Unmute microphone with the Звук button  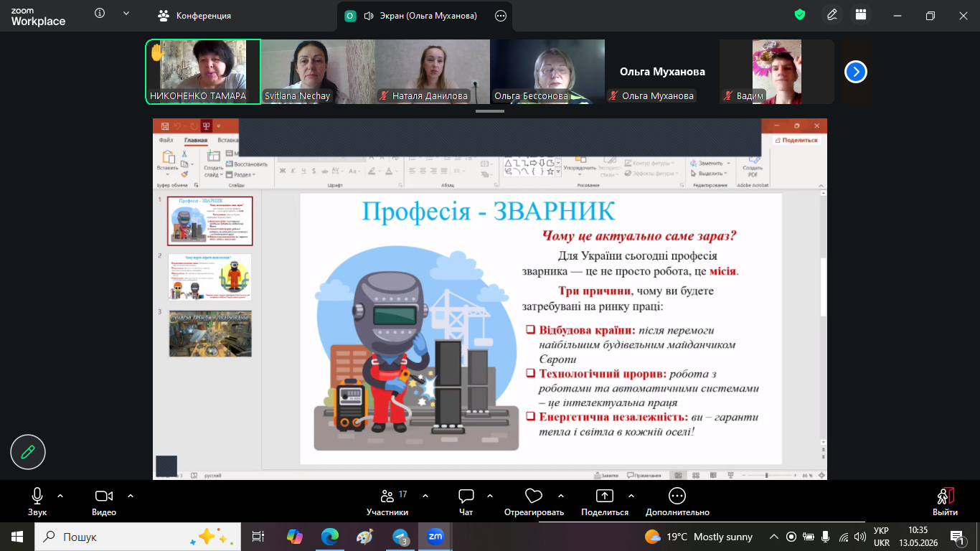(37, 502)
